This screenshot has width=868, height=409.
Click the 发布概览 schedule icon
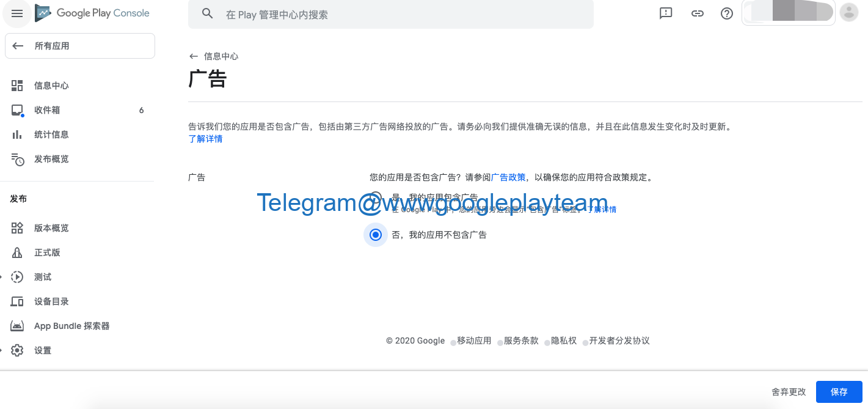point(18,160)
